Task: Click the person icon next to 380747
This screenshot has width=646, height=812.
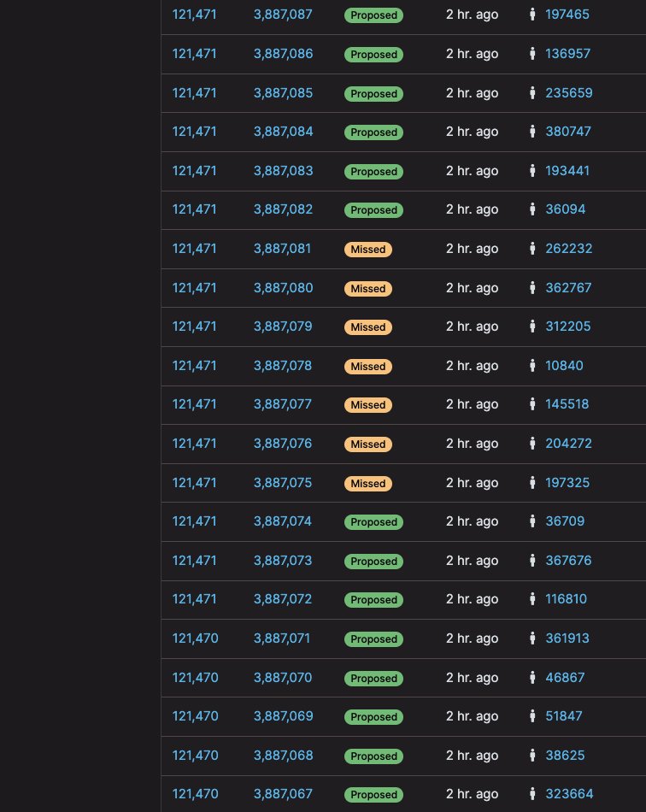Action: click(x=533, y=132)
